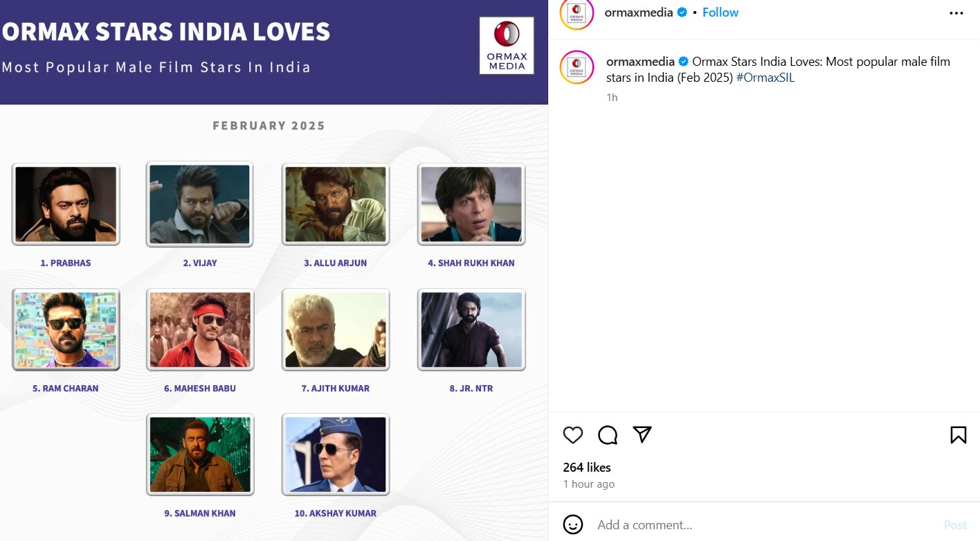
Task: Click the Shah Rukh Khan thumbnail
Action: coord(471,204)
